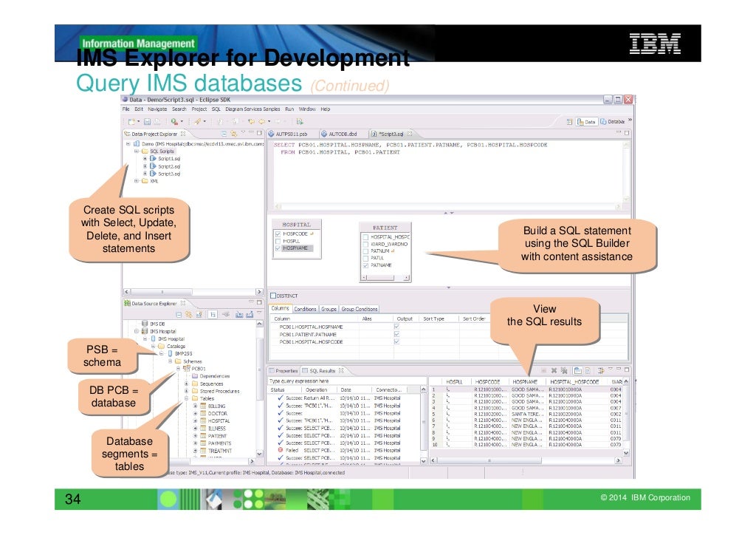Switch to the Properties tab

point(283,370)
